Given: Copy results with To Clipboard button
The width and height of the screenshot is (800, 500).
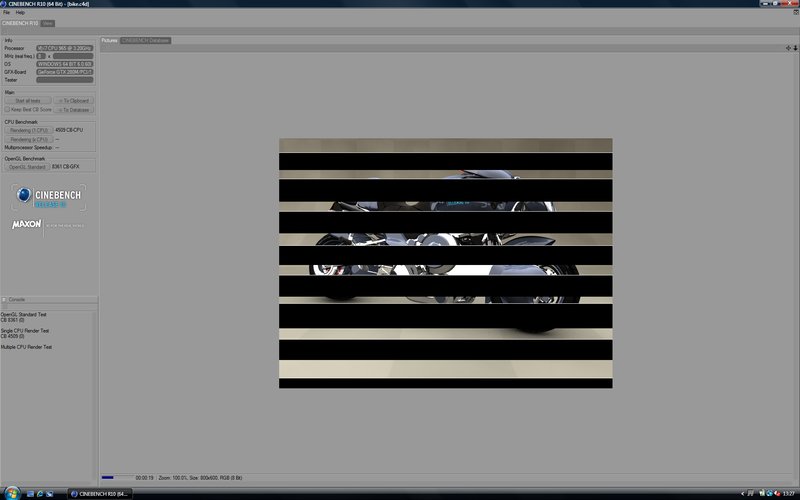Looking at the screenshot, I should (74, 101).
